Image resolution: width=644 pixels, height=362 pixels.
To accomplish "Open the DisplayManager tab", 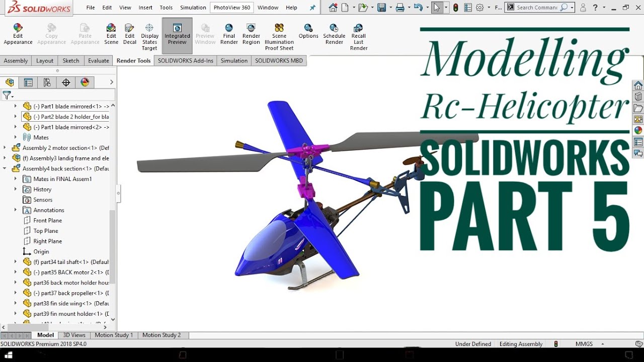I will (x=85, y=82).
